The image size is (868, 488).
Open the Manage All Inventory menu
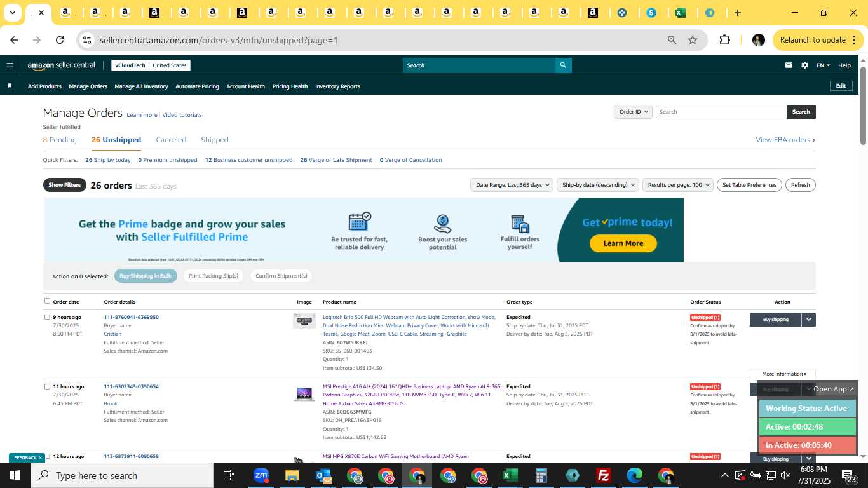click(x=141, y=86)
